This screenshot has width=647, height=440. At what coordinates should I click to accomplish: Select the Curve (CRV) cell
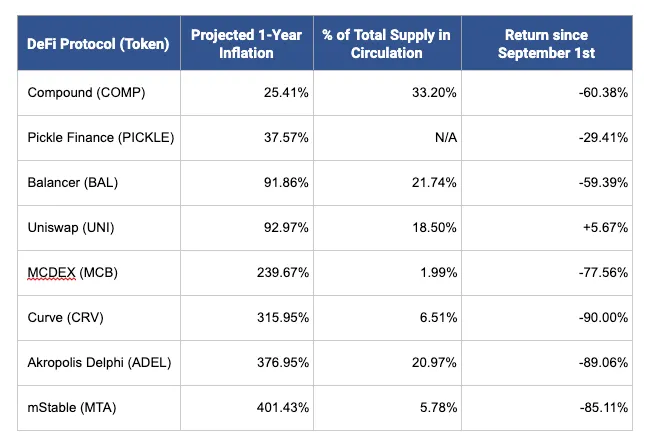pyautogui.click(x=62, y=318)
